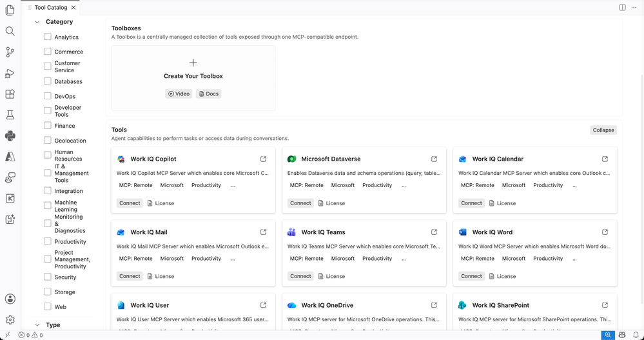Collapse the Tools section
644x340 pixels.
pos(603,130)
